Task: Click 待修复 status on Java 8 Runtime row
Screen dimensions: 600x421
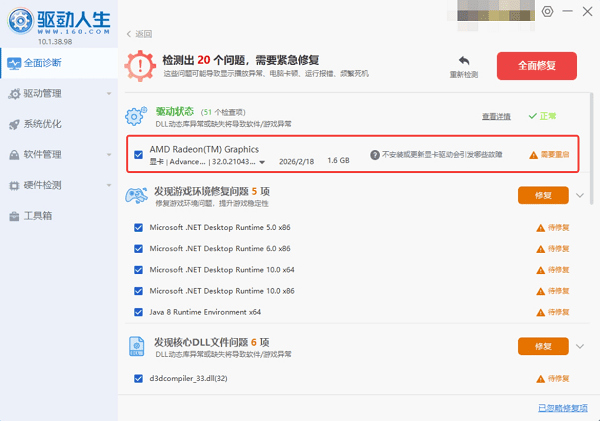Action: (x=559, y=312)
